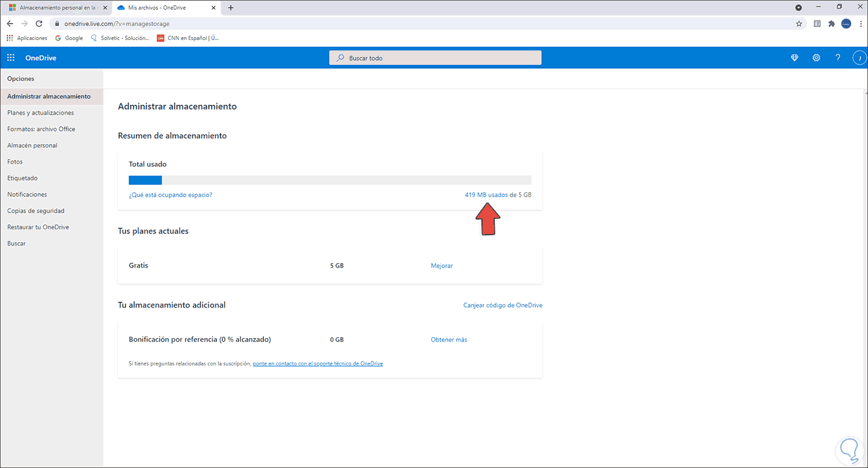Open the Solvetic bookmark
Viewport: 868px width, 468px height.
coord(121,38)
